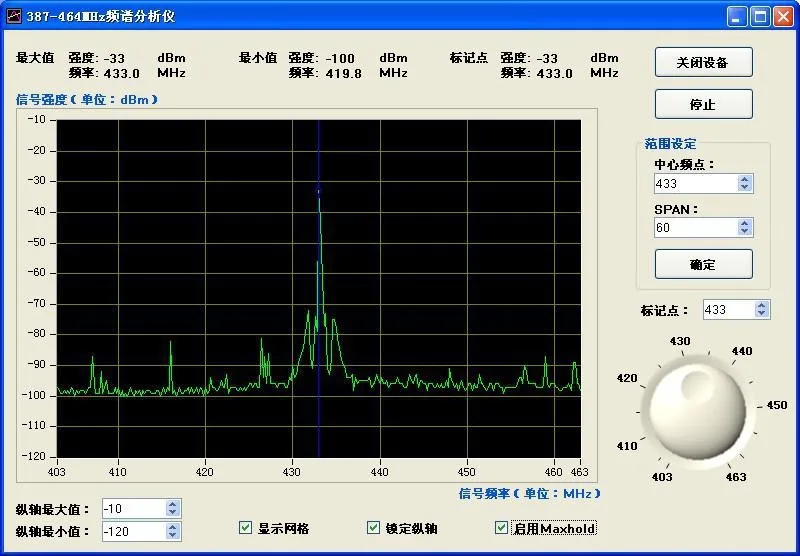Decrease the 标记点 value with down arrow
Screen dimensions: 800x556
coord(762,314)
